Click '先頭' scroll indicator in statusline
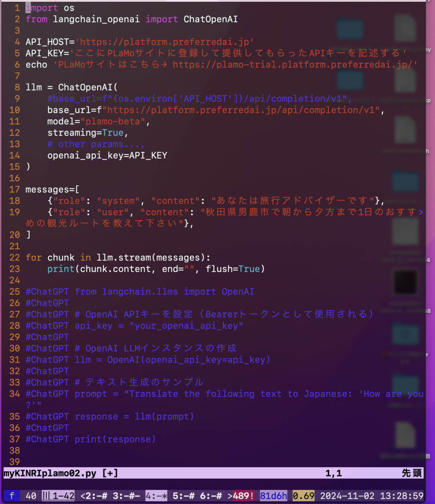Screen dimensions: 435x504 click(412, 473)
